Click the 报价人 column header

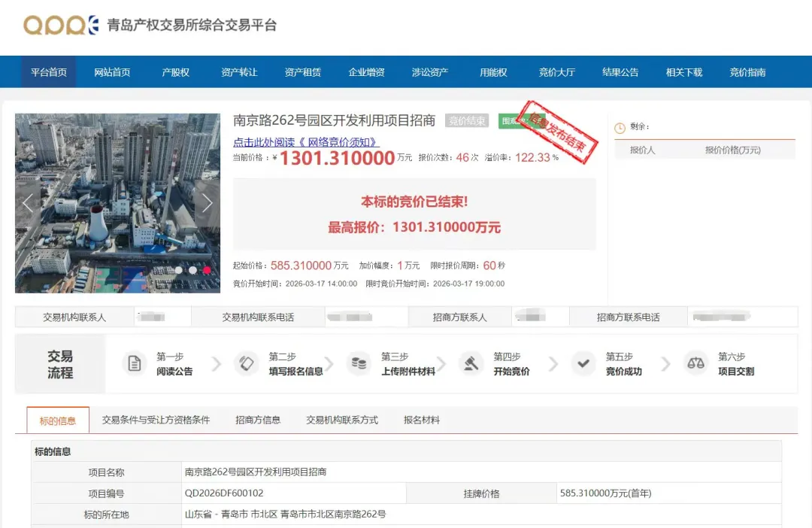pos(643,150)
